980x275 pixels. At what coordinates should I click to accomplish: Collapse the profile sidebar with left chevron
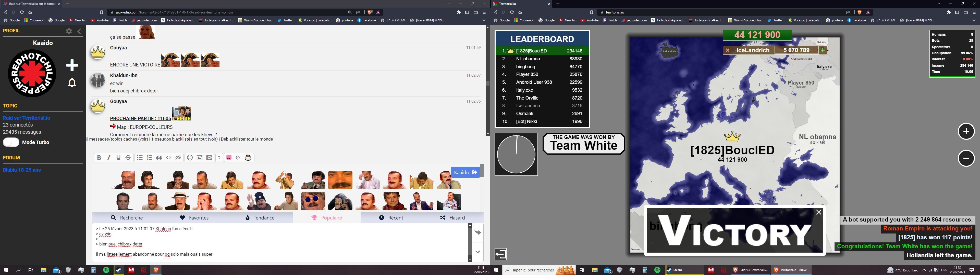click(79, 32)
